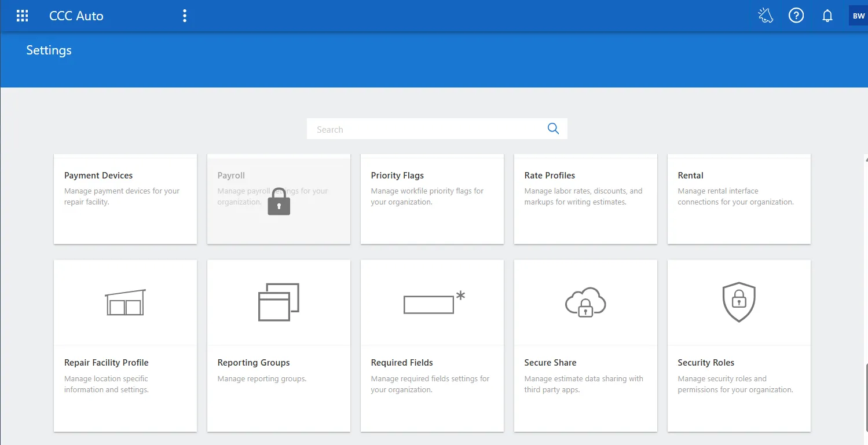Image resolution: width=868 pixels, height=445 pixels.
Task: Open the Payment Devices settings card
Action: pyautogui.click(x=125, y=199)
